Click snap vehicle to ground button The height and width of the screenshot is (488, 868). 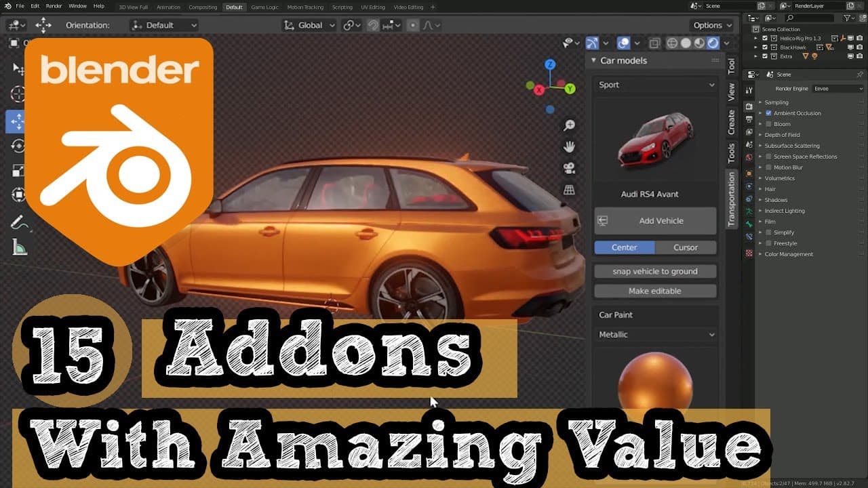(x=655, y=271)
